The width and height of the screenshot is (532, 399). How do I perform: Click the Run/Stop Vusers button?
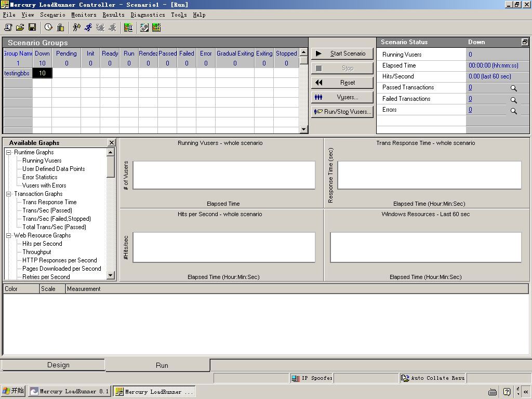pos(342,112)
